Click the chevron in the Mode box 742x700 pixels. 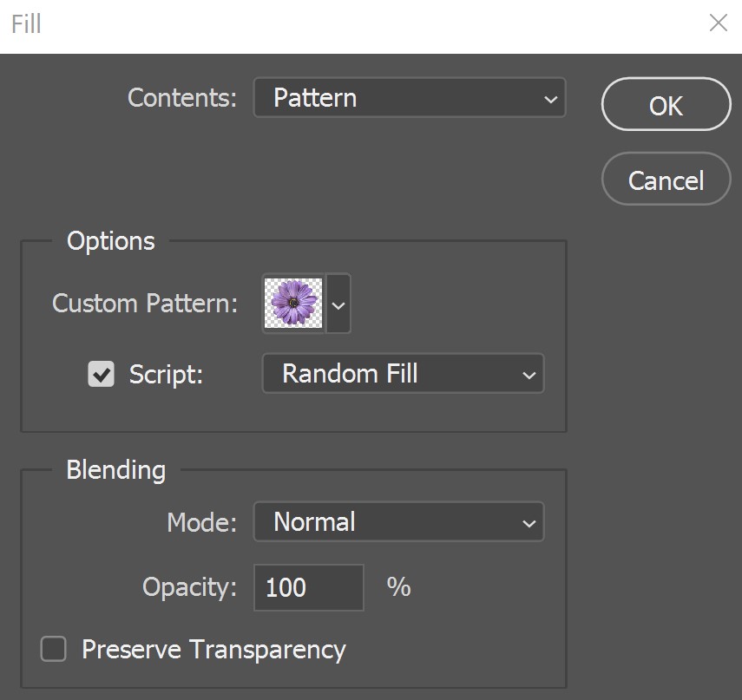coord(529,523)
